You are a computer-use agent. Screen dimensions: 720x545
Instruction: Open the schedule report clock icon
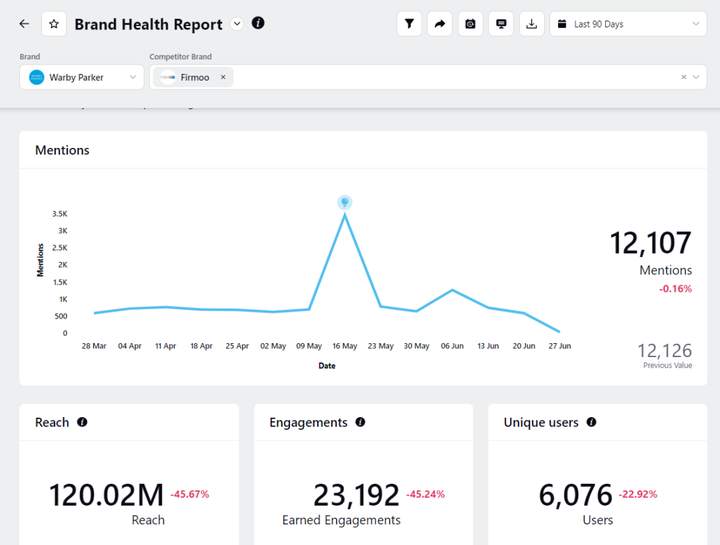click(471, 24)
